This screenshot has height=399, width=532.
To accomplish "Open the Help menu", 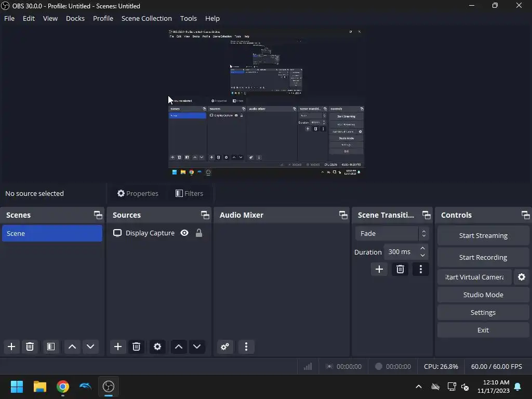I will tap(212, 18).
